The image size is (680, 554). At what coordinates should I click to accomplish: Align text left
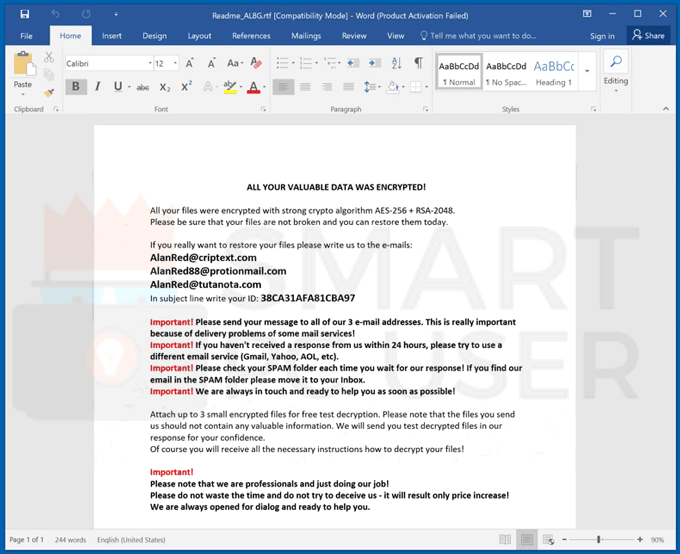click(284, 87)
